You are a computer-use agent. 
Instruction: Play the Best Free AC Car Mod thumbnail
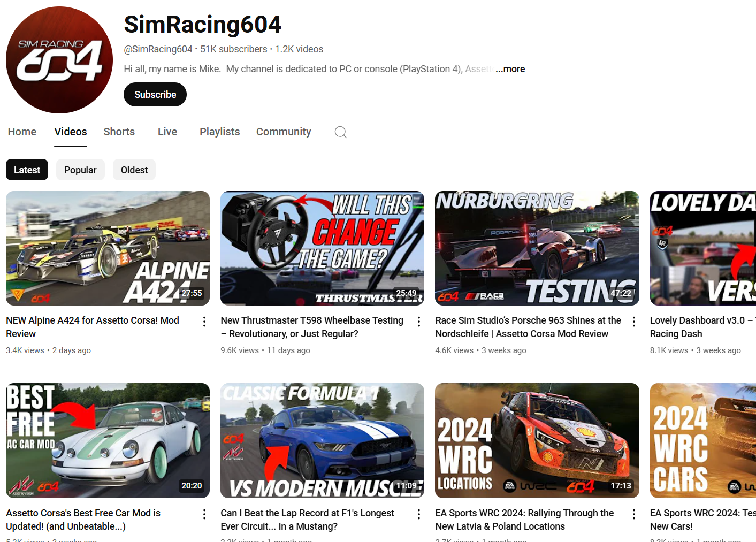pyautogui.click(x=108, y=440)
